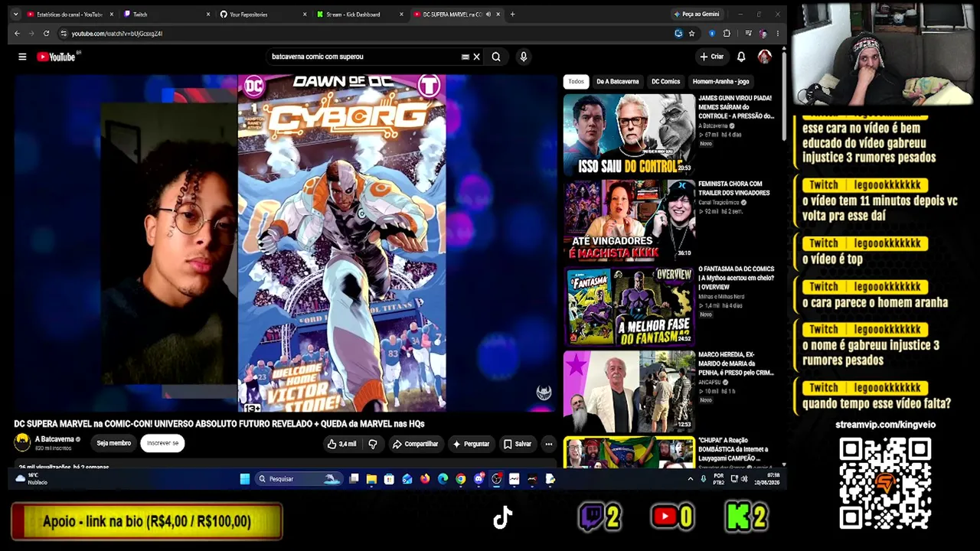Click the taskbar Pesquisar search box

coord(299,479)
